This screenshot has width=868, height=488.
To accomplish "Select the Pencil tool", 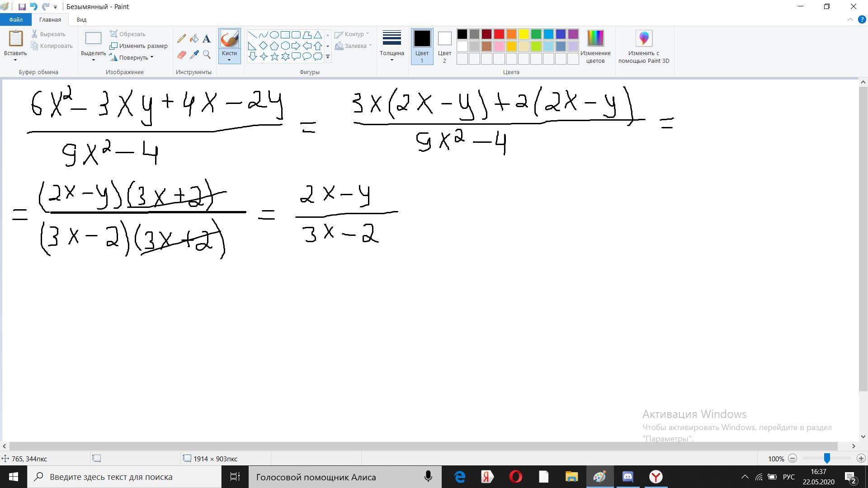I will point(181,39).
